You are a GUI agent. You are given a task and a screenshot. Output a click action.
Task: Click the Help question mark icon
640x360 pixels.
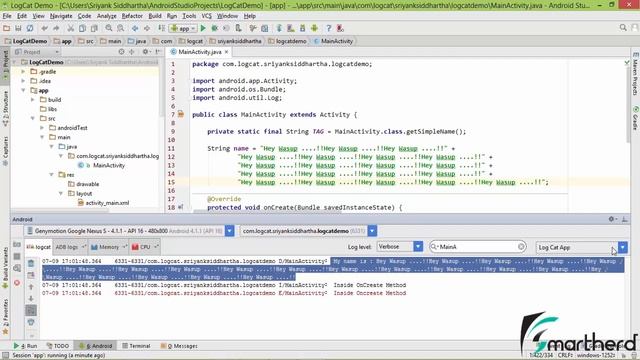329,28
